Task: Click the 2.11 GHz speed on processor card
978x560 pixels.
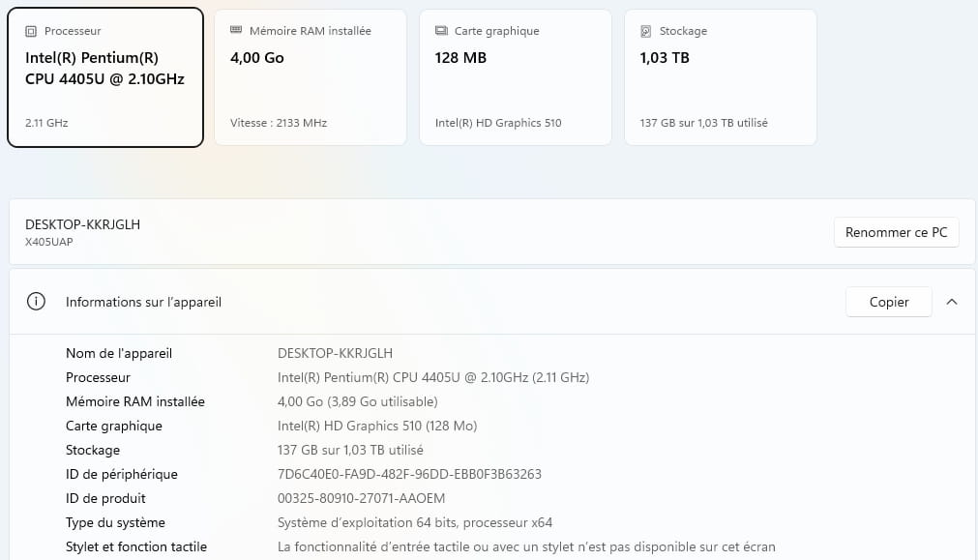Action: tap(46, 123)
